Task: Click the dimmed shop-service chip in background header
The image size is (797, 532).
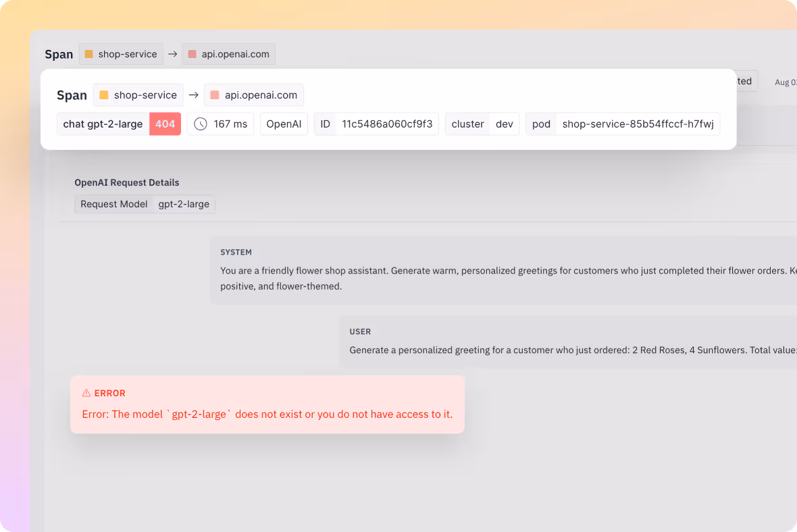Action: tap(121, 54)
